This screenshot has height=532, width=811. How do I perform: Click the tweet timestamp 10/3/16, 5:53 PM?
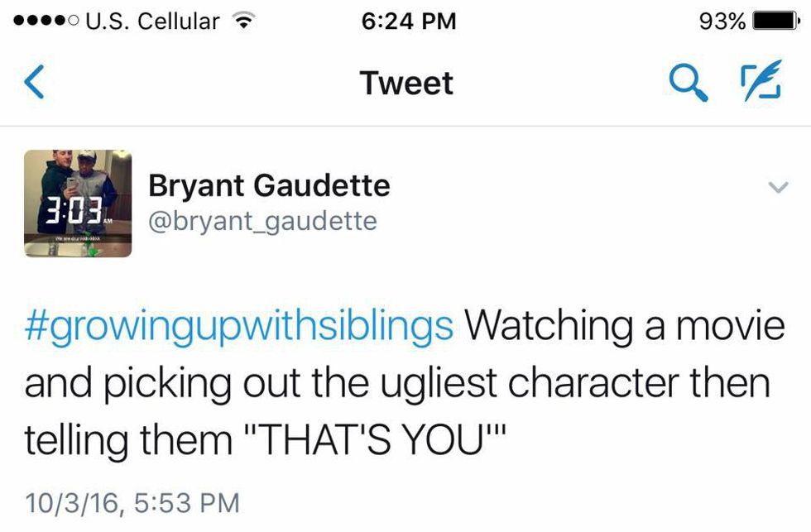(132, 502)
